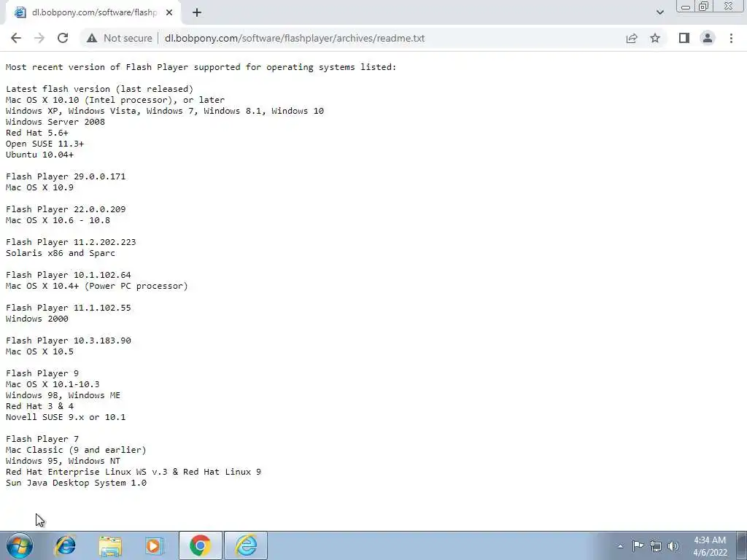Click 'Mac Classic (9 and earlier)' text
Image resolution: width=747 pixels, height=560 pixels.
coord(76,450)
